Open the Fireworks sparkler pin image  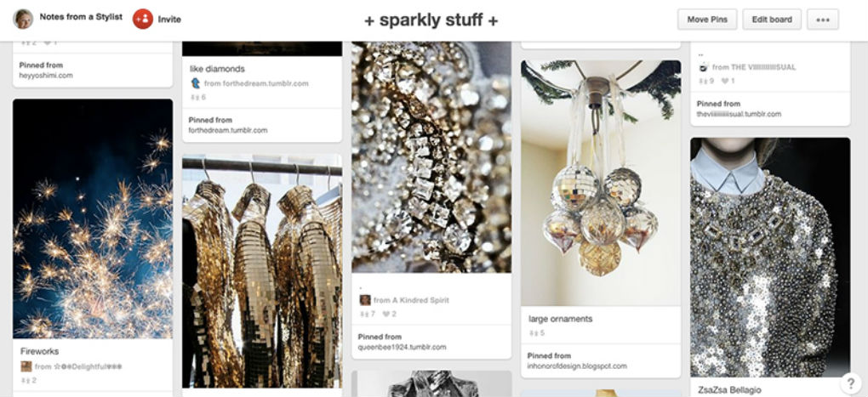point(93,218)
